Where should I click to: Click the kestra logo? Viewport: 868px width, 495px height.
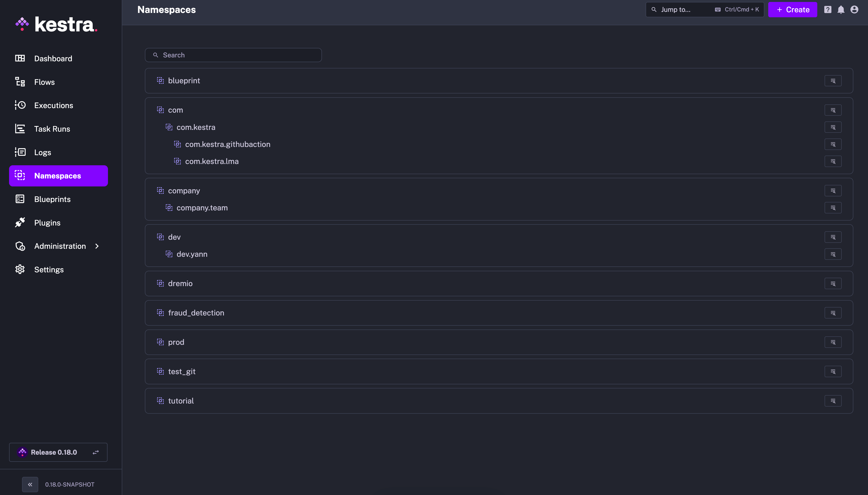tap(56, 24)
